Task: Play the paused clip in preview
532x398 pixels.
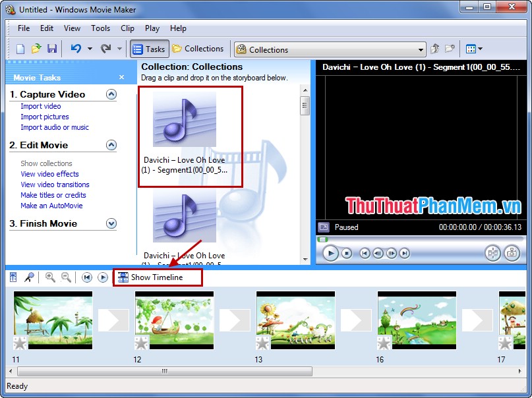Action: (330, 253)
